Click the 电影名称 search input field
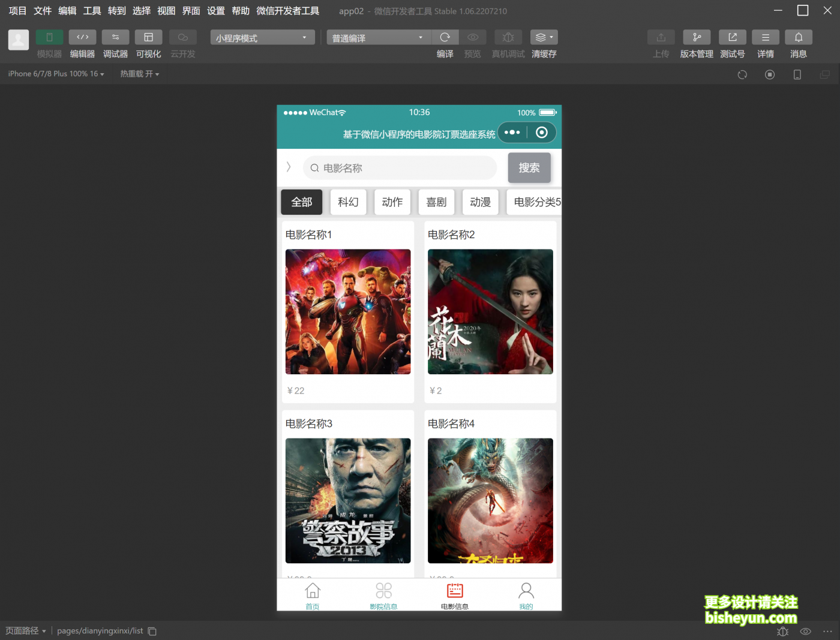 (400, 168)
